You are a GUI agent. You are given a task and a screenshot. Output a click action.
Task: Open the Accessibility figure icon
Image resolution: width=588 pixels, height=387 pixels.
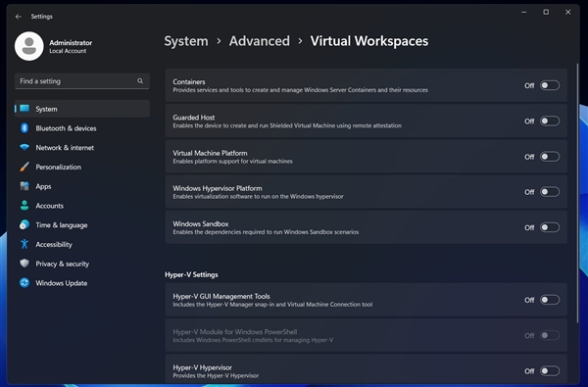point(24,244)
